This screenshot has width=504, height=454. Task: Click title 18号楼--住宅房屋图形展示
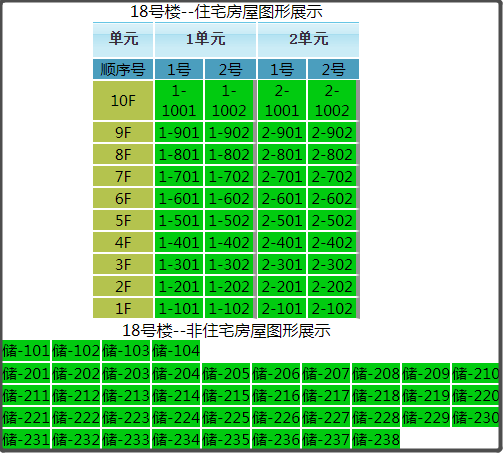pos(226,12)
